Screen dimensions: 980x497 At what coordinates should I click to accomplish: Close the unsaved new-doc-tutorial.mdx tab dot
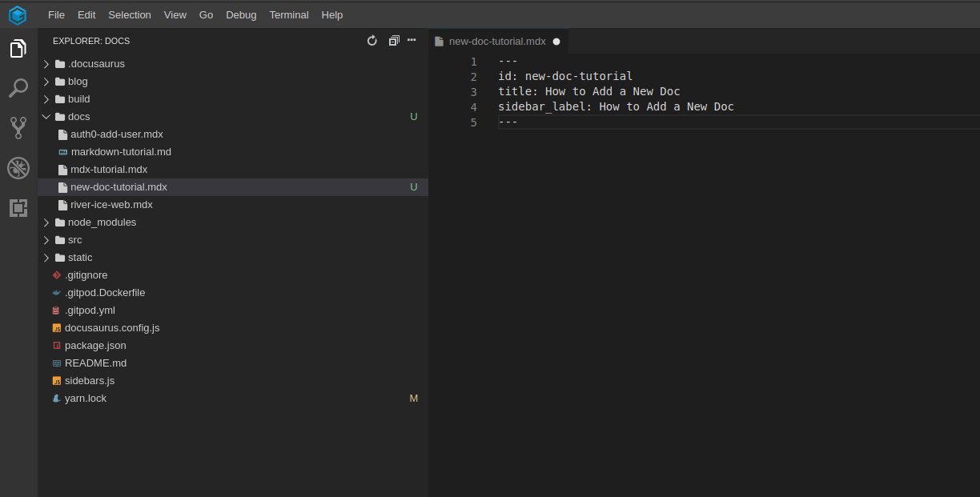tap(556, 42)
